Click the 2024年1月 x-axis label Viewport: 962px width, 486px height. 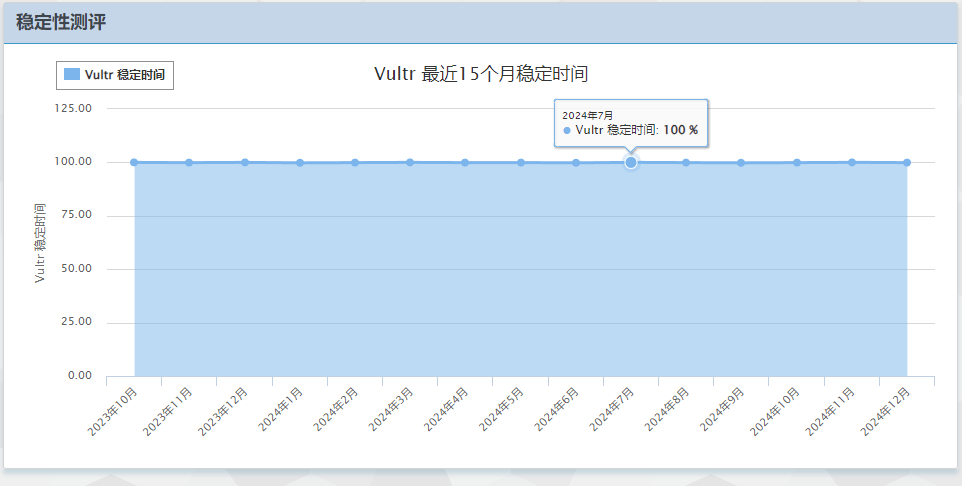282,410
